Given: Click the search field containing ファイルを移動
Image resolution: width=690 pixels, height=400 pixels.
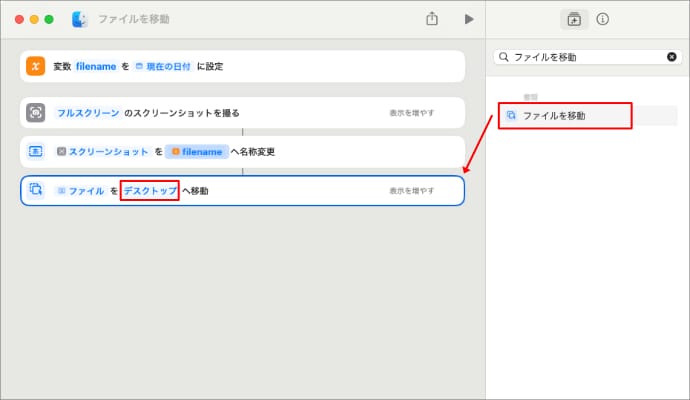Looking at the screenshot, I should 585,57.
